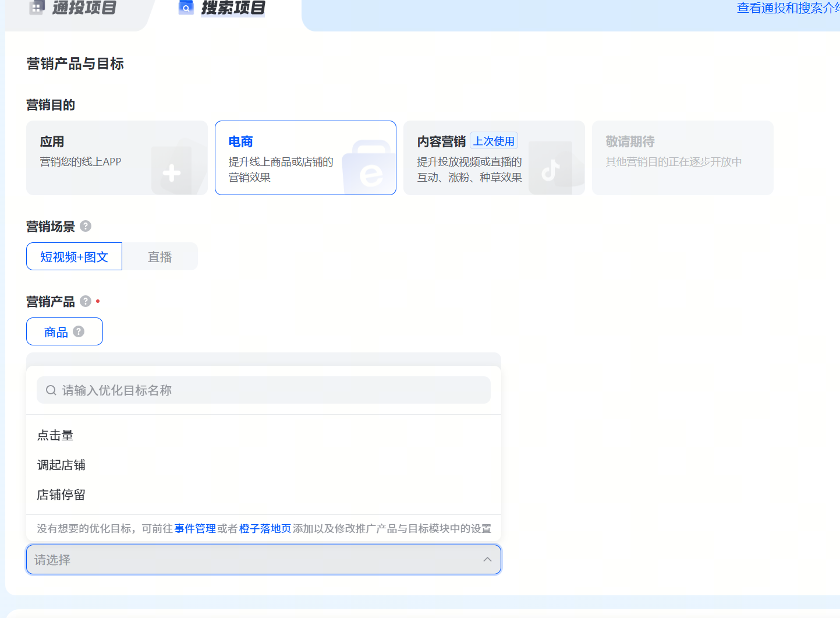Open the 事件管理 link
This screenshot has height=618, width=840.
point(195,528)
